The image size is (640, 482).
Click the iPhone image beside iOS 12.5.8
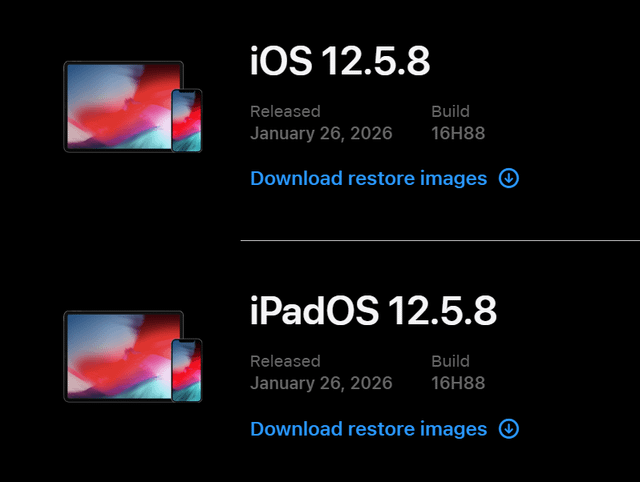(186, 120)
